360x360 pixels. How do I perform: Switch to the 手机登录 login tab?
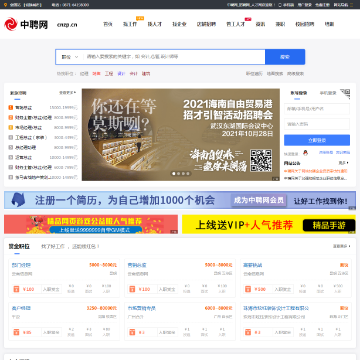coord(328,93)
